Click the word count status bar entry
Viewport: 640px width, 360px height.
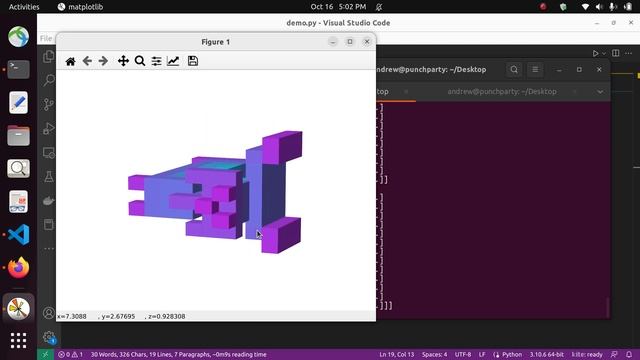click(x=178, y=354)
